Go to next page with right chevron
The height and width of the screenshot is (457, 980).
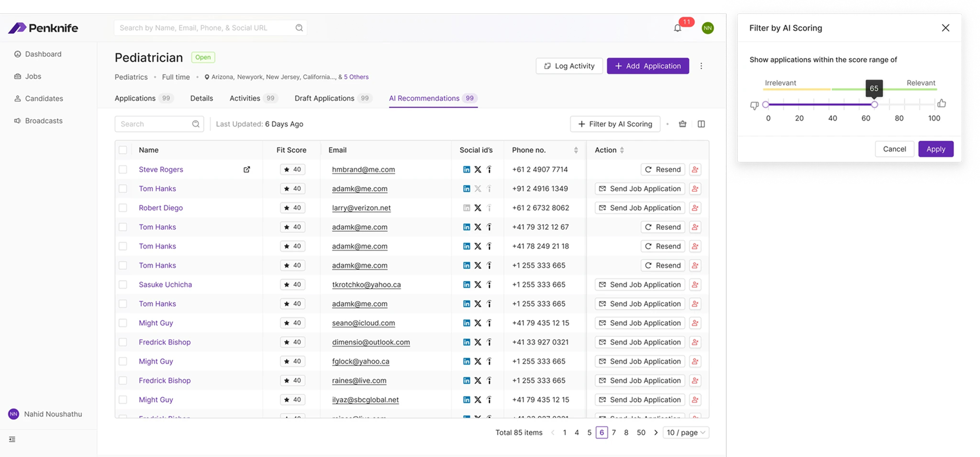tap(656, 433)
